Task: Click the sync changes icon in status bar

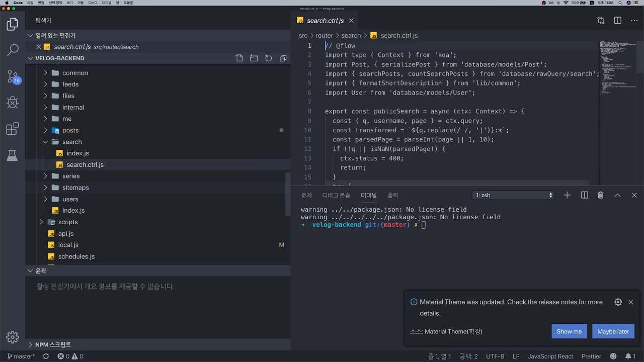Action: click(46, 356)
